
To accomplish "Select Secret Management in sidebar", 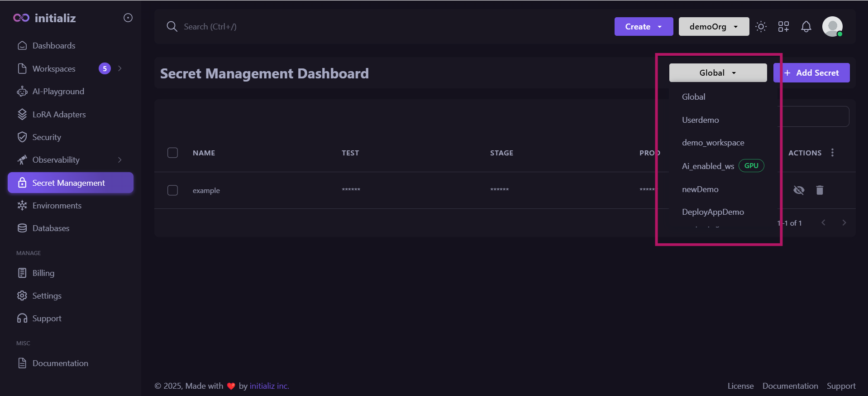I will (71, 183).
